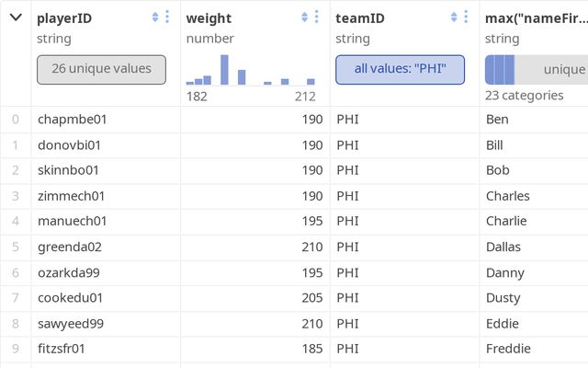Click the "all values: PHI" summary button
The height and width of the screenshot is (368, 588).
pyautogui.click(x=400, y=69)
